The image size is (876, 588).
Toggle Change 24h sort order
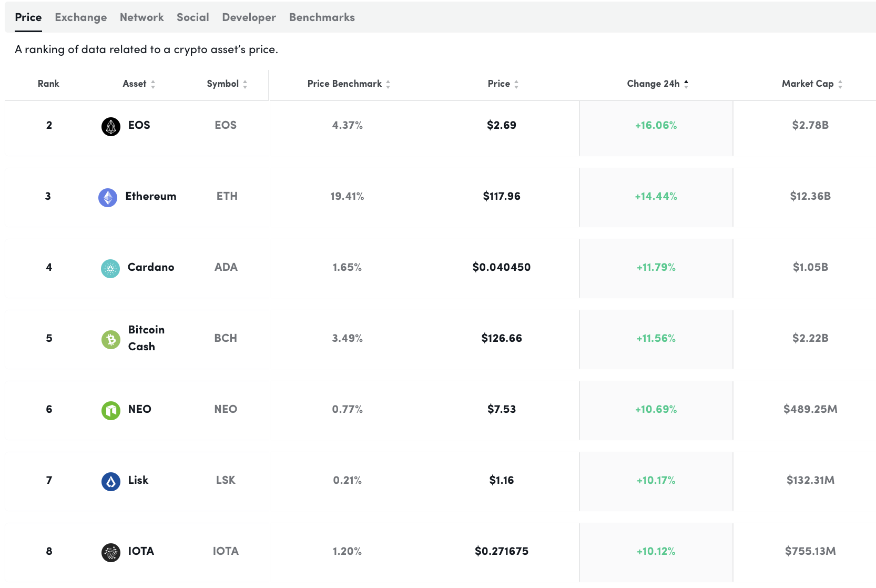click(657, 84)
